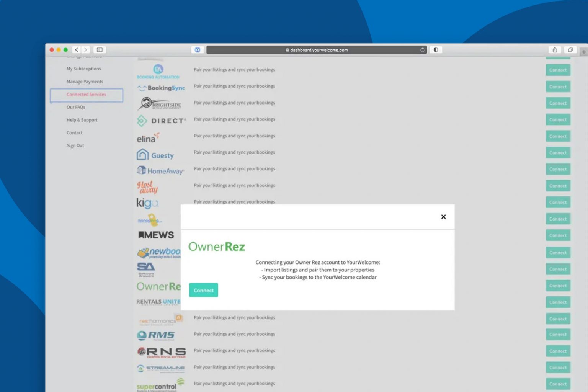Open My Subscriptions in sidebar
Image resolution: width=588 pixels, height=392 pixels.
click(x=84, y=69)
